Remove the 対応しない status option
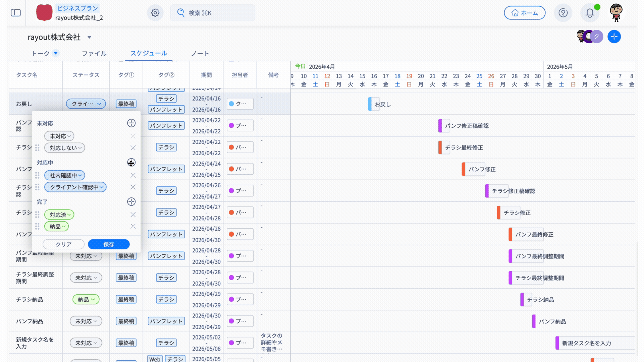This screenshot has height=362, width=644. 133,148
